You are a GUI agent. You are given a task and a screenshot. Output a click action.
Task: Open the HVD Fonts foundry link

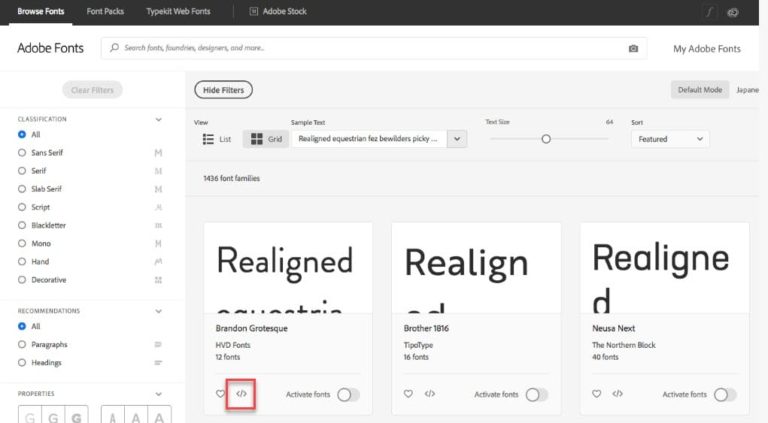[x=233, y=345]
